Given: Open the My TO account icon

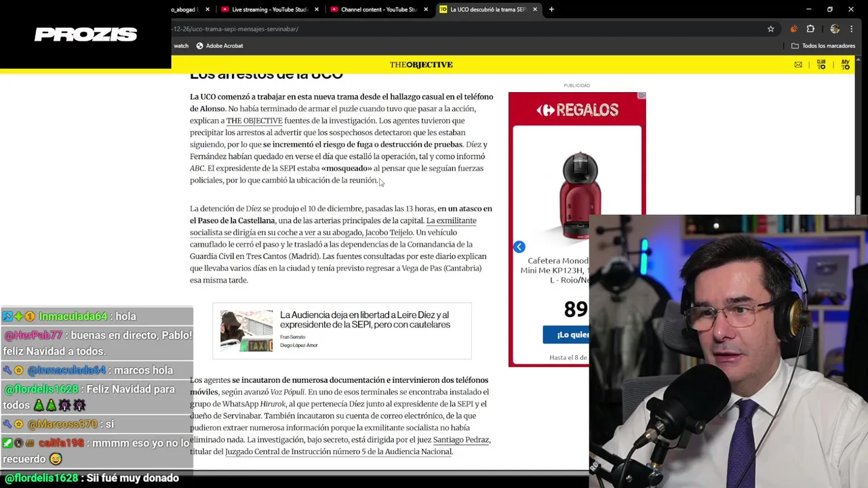Looking at the screenshot, I should 846,64.
